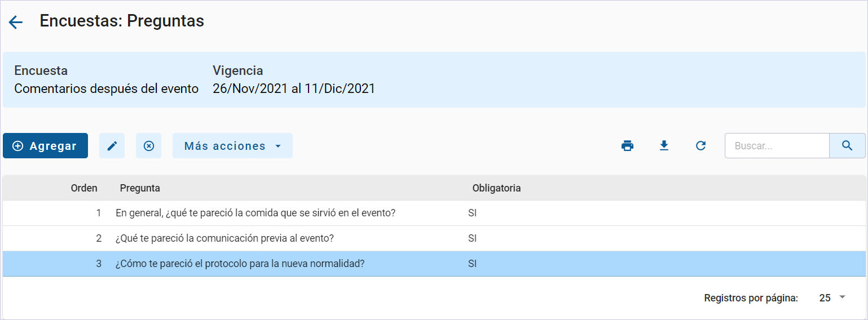Expand the Registros por página selector
Screen dimensions: 868x320
click(832, 298)
